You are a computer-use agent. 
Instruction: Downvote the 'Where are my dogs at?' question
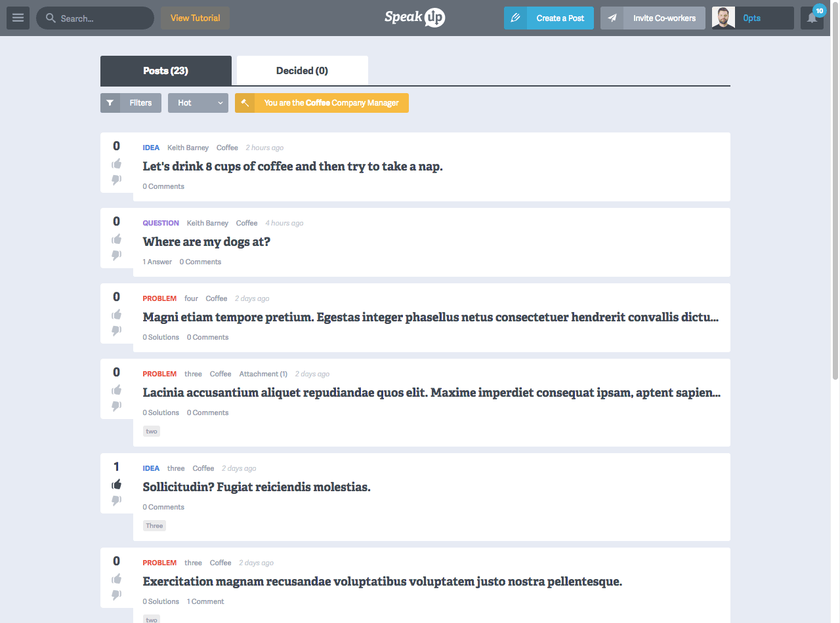[x=117, y=255]
